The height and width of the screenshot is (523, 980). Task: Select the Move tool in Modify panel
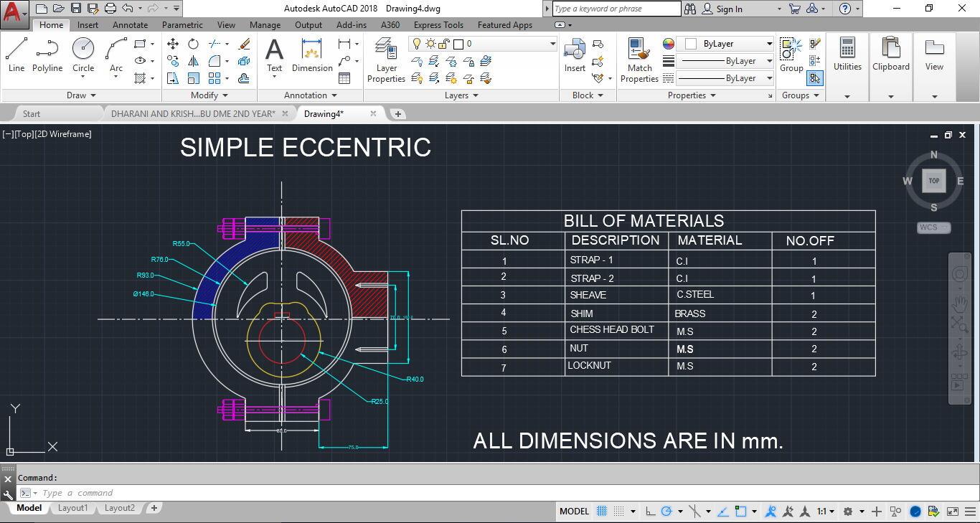point(173,44)
